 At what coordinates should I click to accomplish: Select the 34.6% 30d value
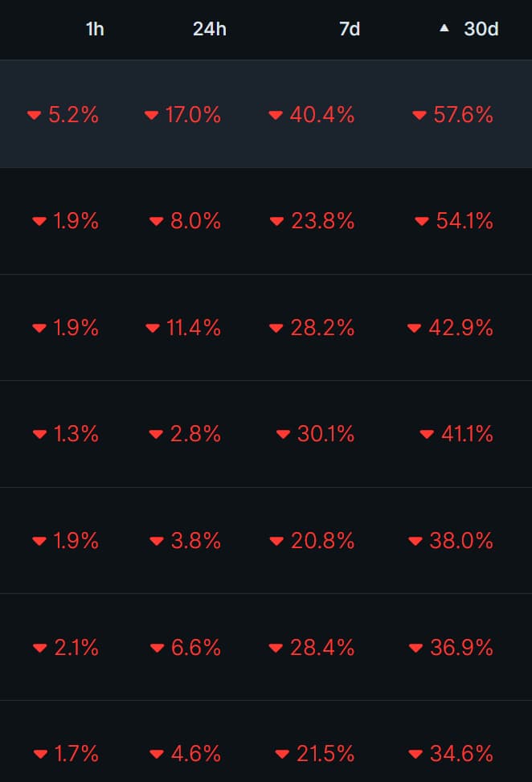pos(461,754)
